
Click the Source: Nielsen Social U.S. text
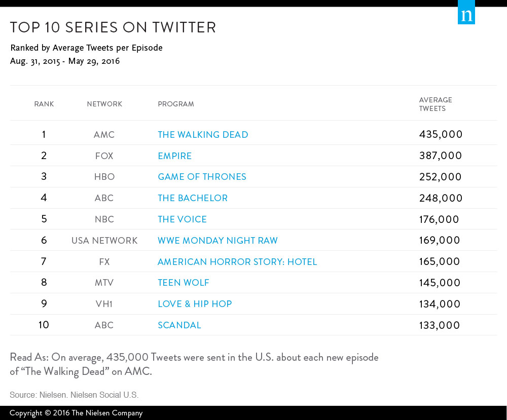click(74, 395)
